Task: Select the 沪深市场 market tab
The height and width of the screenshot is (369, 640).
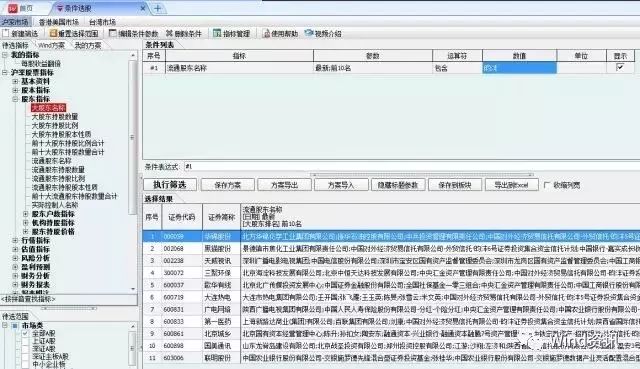Action: 15,22
